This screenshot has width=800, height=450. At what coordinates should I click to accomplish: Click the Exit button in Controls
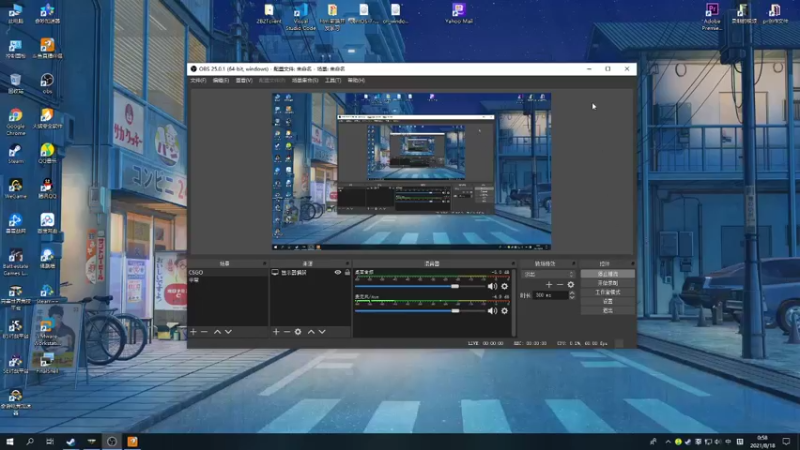608,310
